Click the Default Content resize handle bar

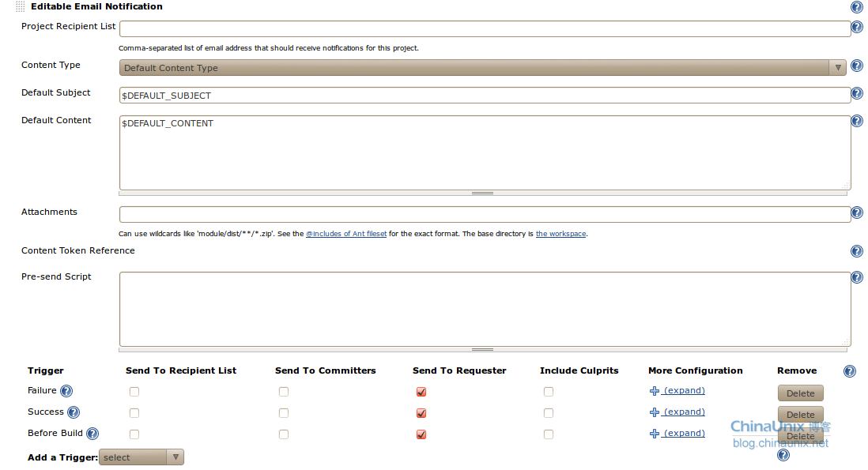482,193
